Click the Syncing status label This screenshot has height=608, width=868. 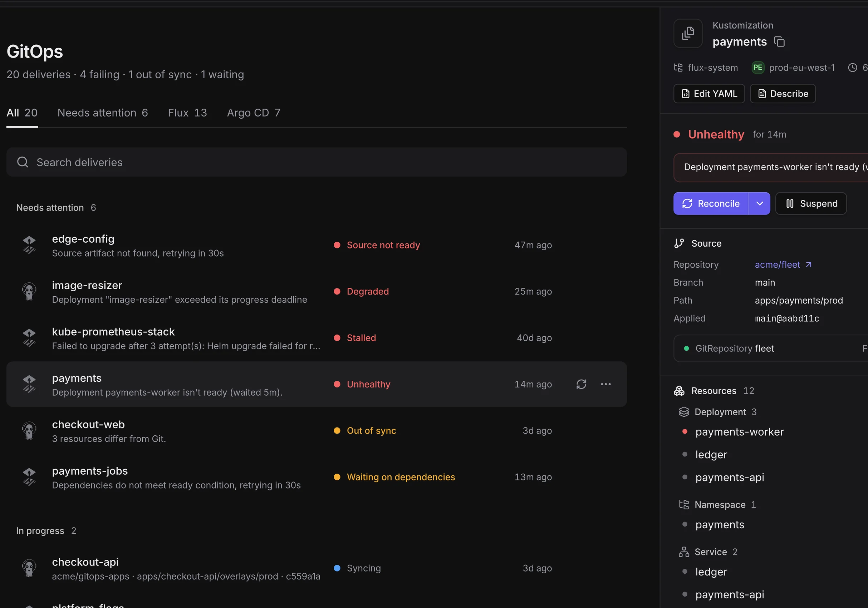(x=364, y=568)
